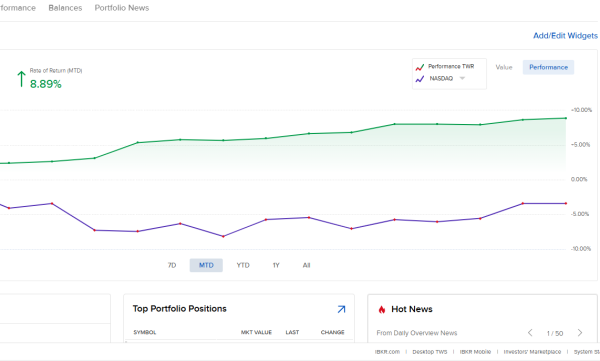The image size is (600, 361).
Task: Click the NASDAQ purple legend line icon
Action: pyautogui.click(x=420, y=79)
